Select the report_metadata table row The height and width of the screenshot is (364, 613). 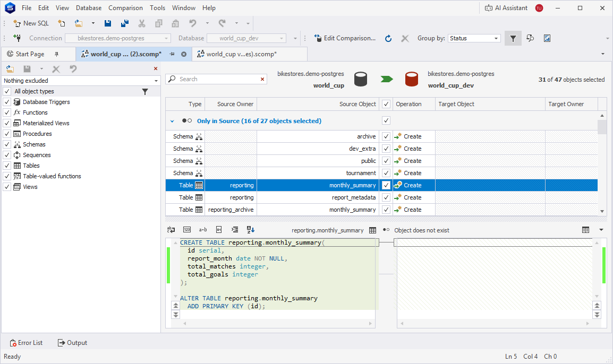[x=381, y=197]
